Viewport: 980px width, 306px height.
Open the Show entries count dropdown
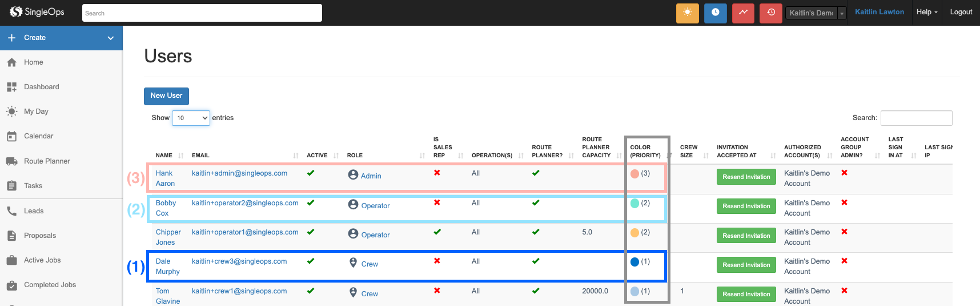click(x=191, y=118)
